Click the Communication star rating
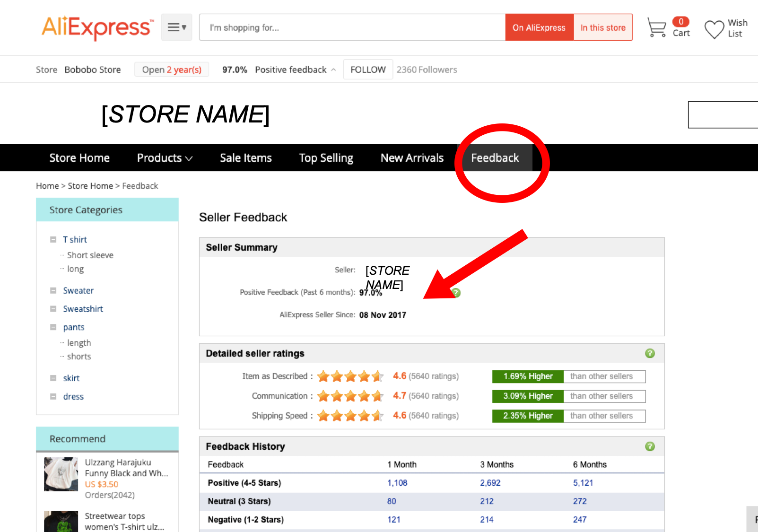Image resolution: width=758 pixels, height=532 pixels. 350,396
